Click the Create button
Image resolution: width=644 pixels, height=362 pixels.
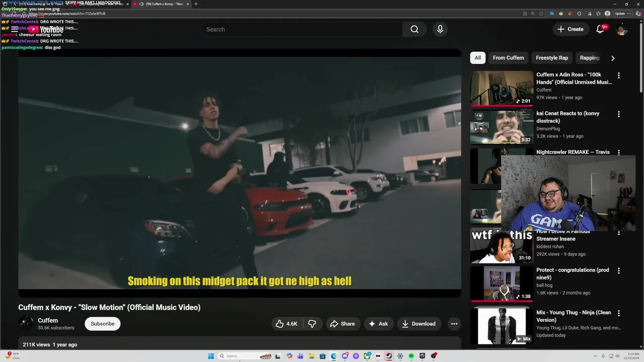(570, 29)
